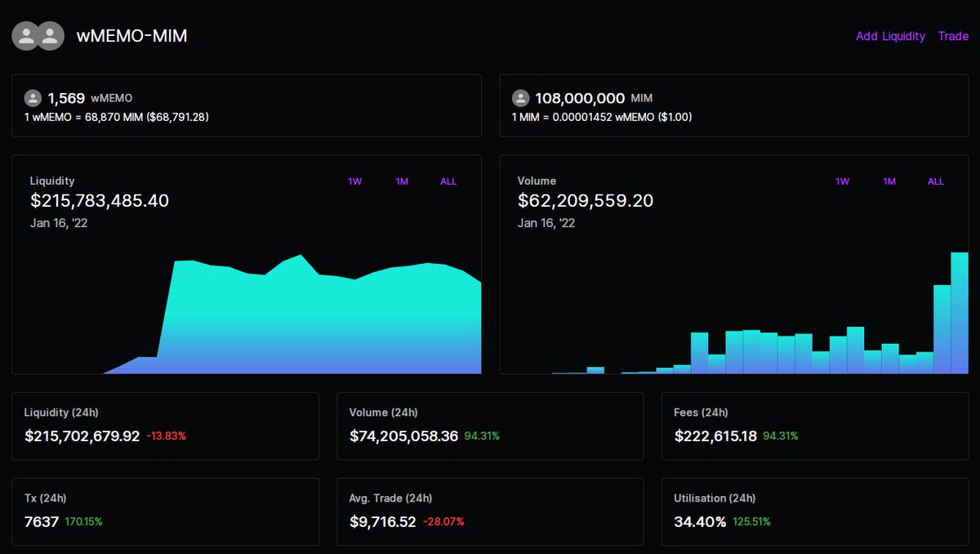Click the Utilisation (24h) value 34.40%
Viewport: 980px width, 554px height.
pyautogui.click(x=700, y=521)
